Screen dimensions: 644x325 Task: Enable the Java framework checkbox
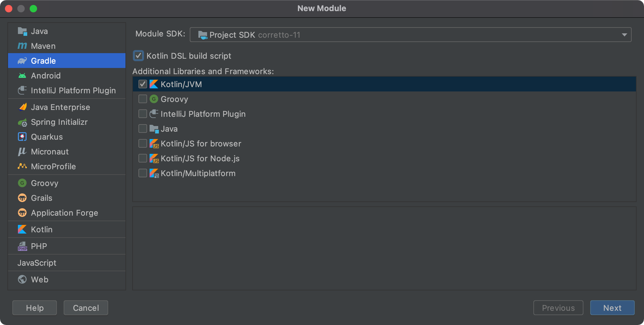tap(143, 129)
